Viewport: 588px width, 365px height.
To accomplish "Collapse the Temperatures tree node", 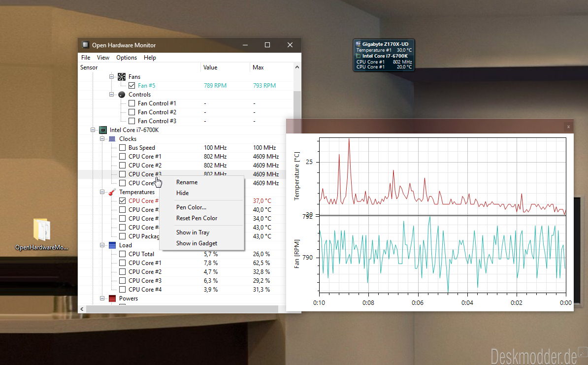I will point(102,192).
